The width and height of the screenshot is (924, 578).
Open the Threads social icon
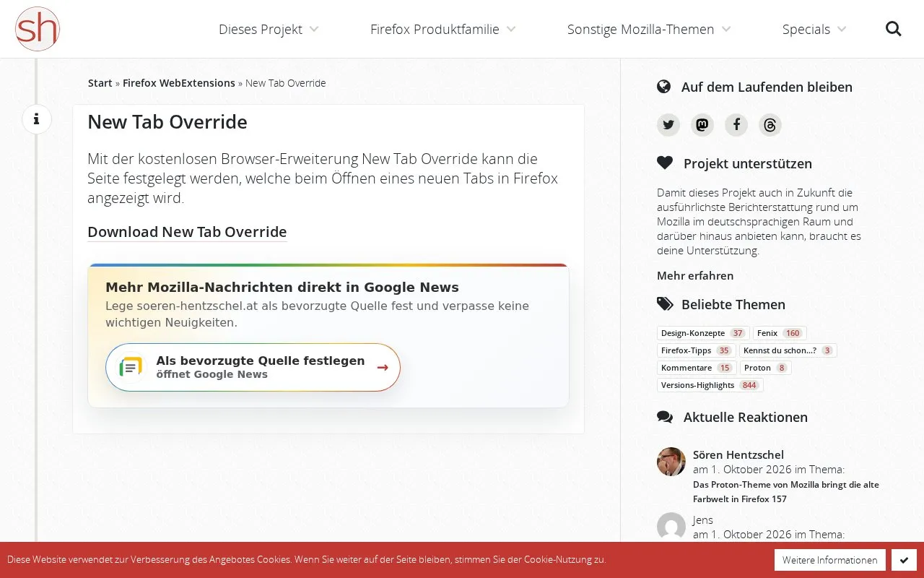pyautogui.click(x=770, y=125)
